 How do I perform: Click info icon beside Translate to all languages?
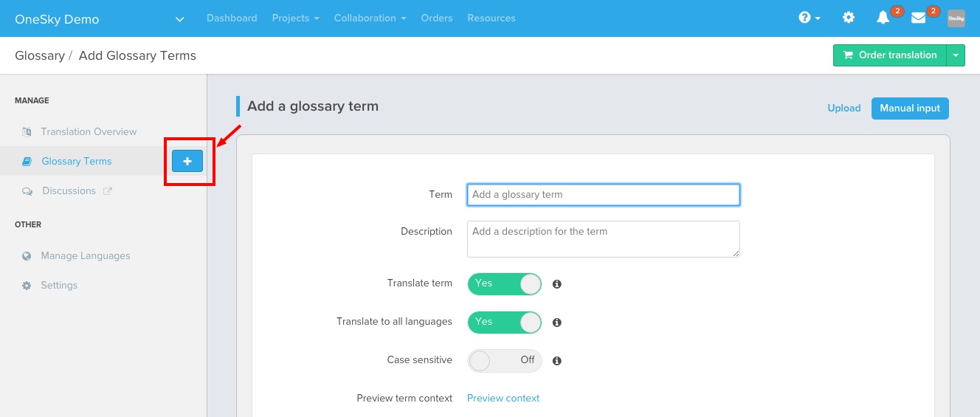coord(557,323)
